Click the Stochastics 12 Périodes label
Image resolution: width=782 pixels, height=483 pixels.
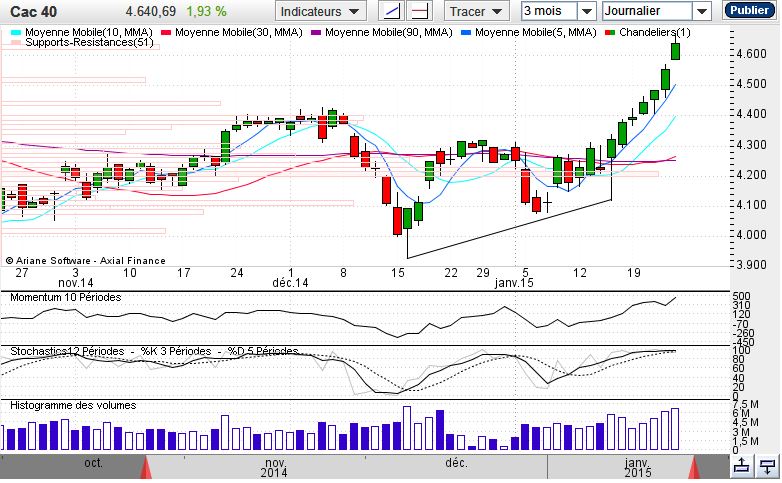(67, 351)
